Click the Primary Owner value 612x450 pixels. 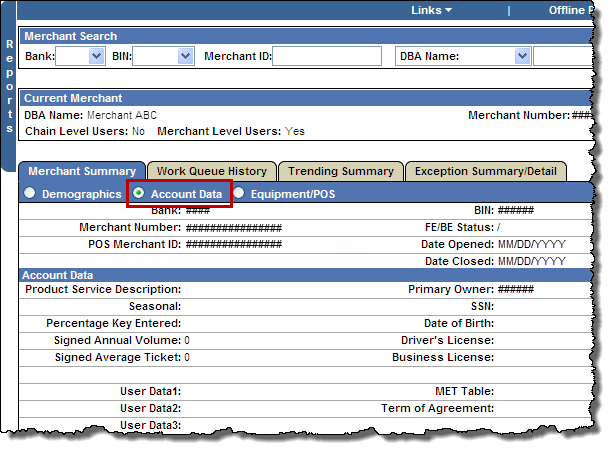[516, 289]
